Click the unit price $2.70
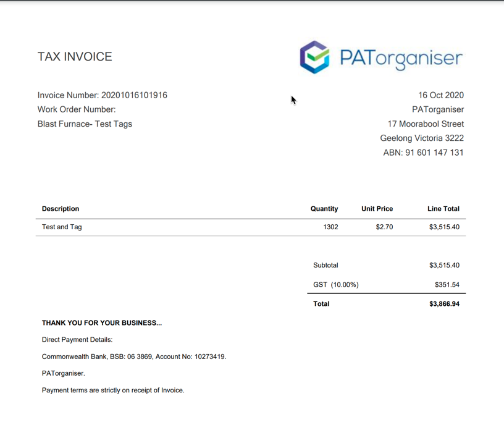The image size is (504, 422). (x=384, y=227)
